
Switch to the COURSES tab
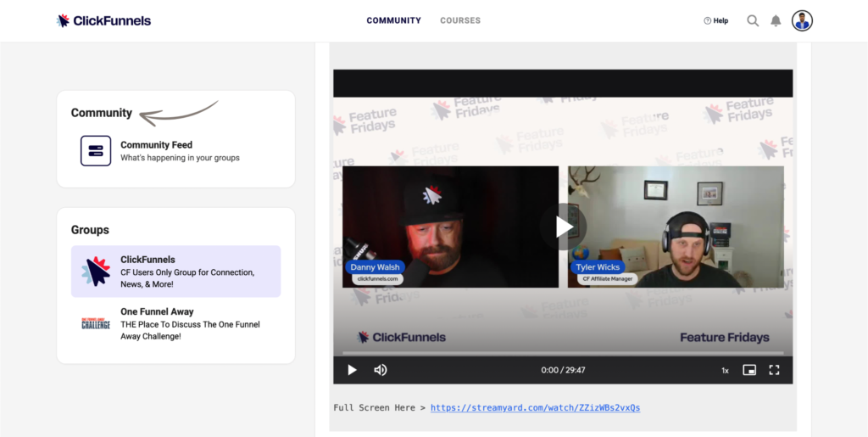point(460,20)
